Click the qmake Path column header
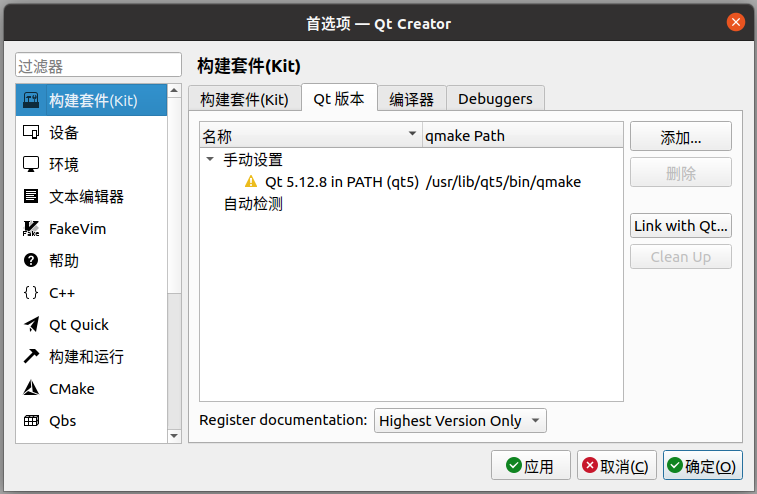The width and height of the screenshot is (757, 494). coord(523,136)
